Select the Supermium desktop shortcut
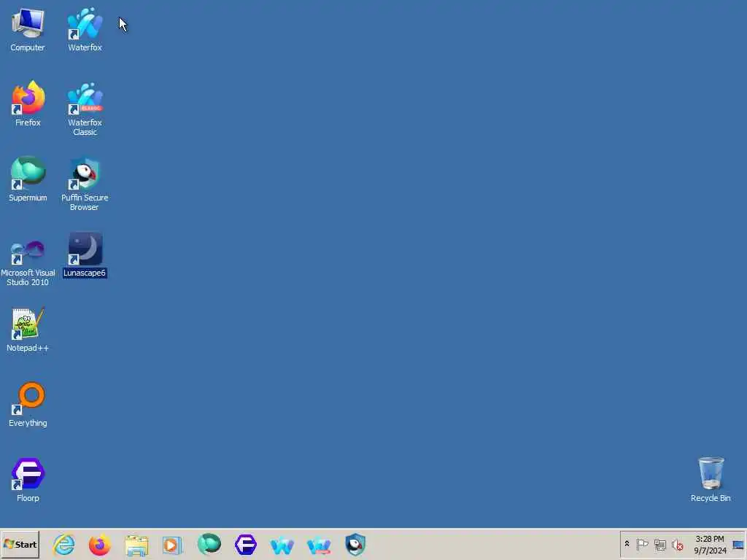747x560 pixels. pos(28,179)
